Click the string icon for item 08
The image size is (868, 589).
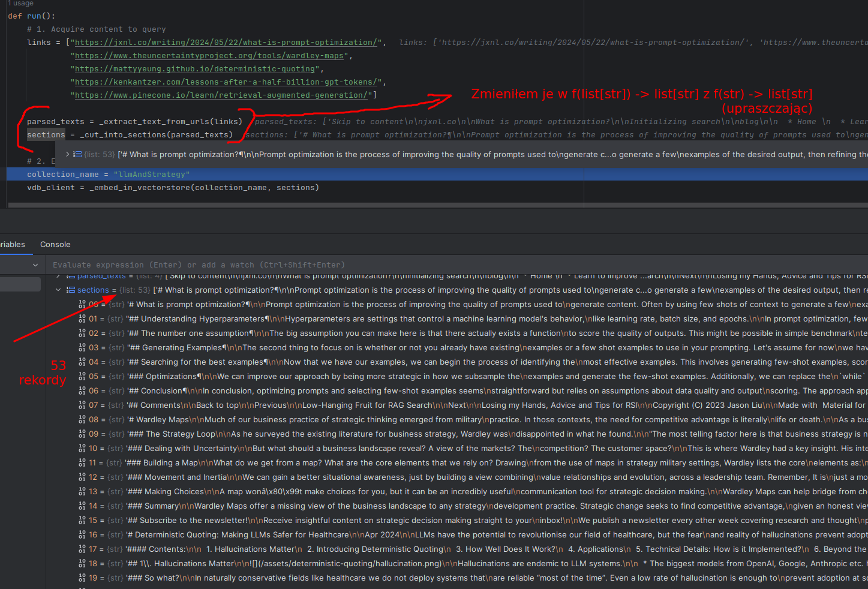[82, 420]
